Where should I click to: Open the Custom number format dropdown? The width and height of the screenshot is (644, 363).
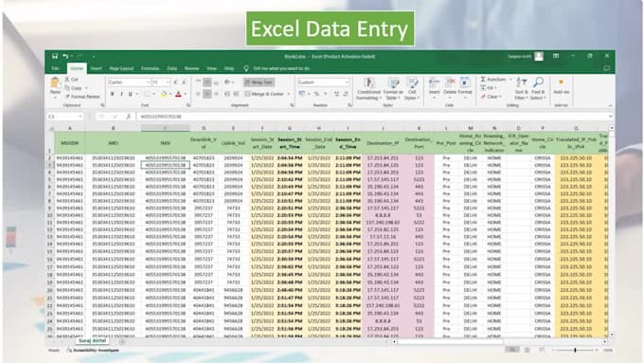pos(347,82)
